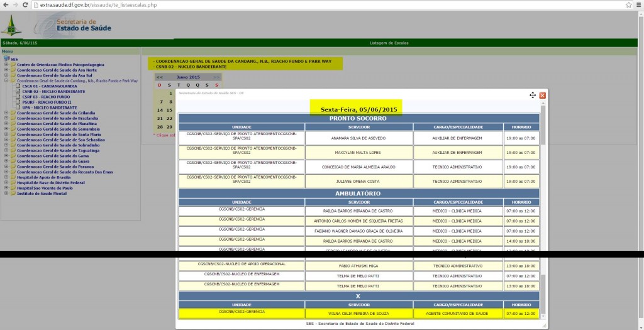Click the SES root network icon
Screen dimensions: 644x330
point(7,59)
